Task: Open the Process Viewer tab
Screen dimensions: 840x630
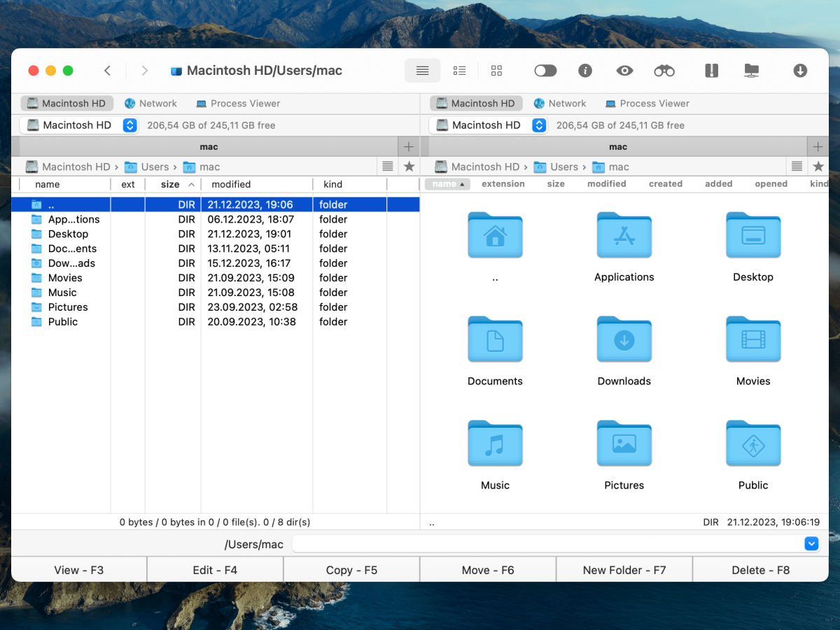Action: 238,103
